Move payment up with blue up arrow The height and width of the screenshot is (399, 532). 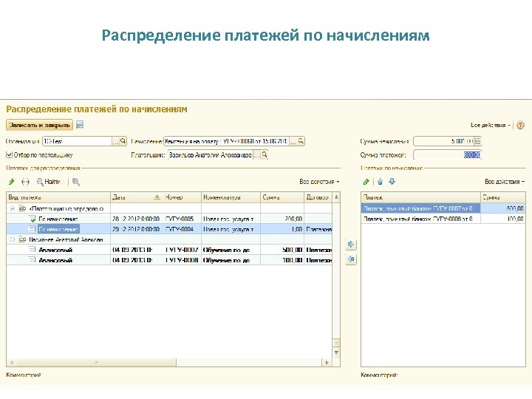381,182
